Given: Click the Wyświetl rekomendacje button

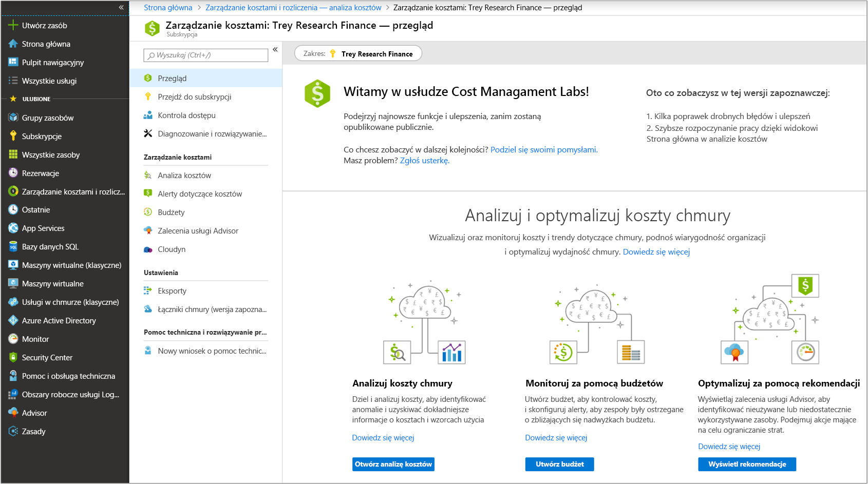Looking at the screenshot, I should coord(747,464).
